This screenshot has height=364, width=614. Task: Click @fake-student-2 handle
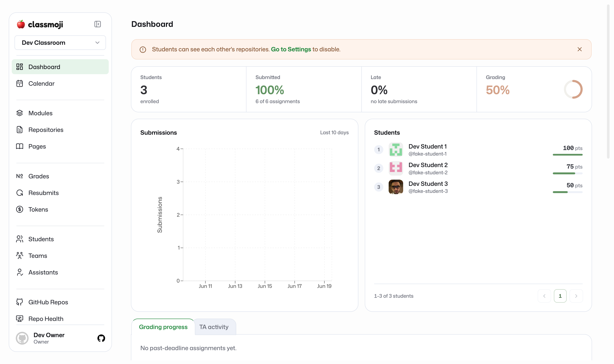coord(428,172)
